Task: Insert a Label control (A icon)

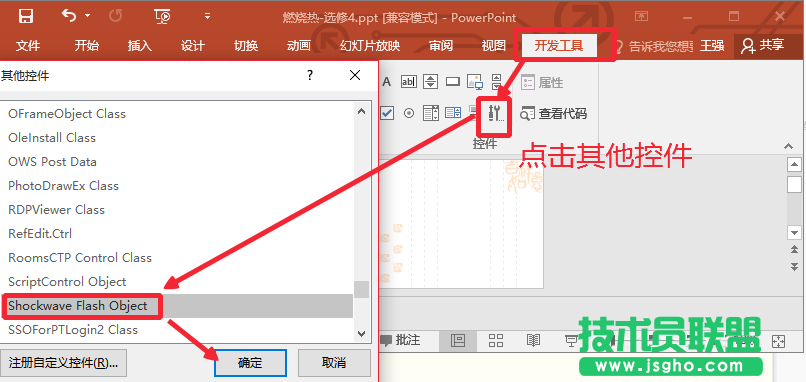Action: 387,82
